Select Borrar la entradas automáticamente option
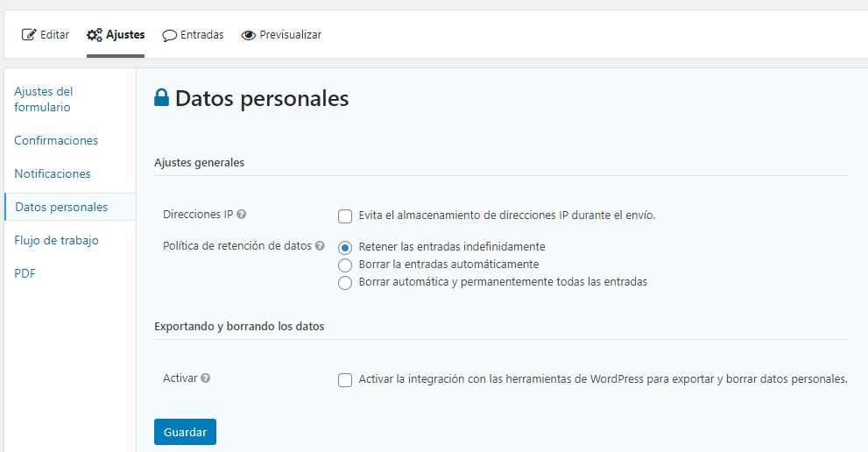Viewport: 868px width, 452px height. point(345,265)
